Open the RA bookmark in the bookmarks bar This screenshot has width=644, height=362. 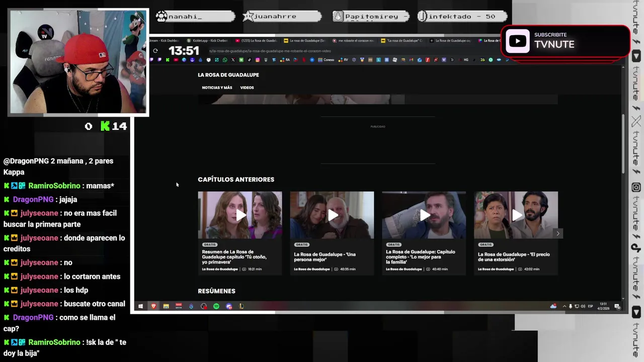[x=285, y=60]
